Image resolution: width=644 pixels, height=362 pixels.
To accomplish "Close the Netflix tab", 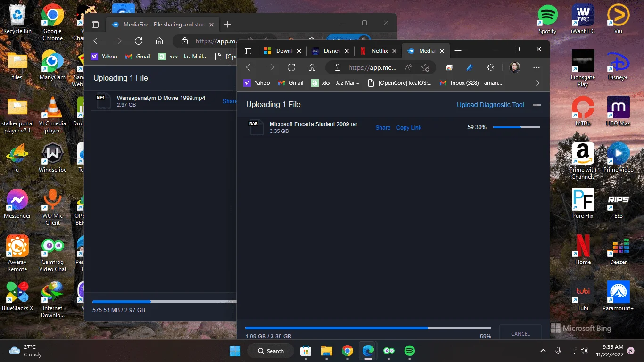I will (x=395, y=51).
